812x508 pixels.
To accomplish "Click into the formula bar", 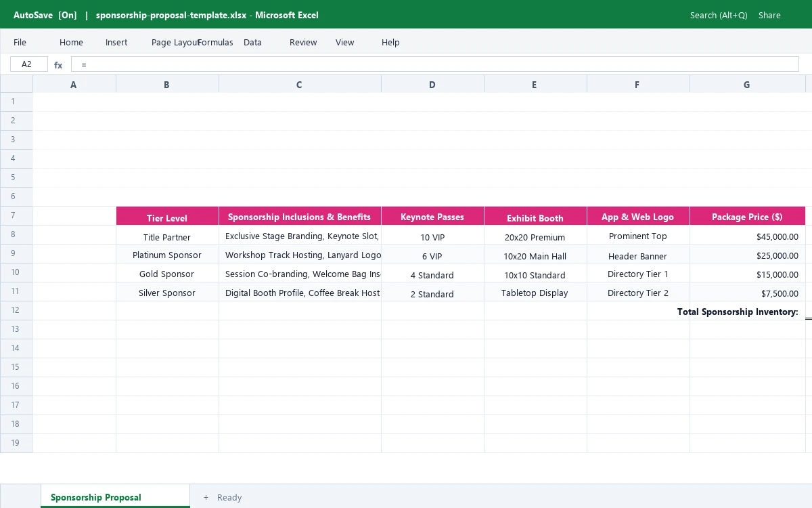I will (x=434, y=64).
